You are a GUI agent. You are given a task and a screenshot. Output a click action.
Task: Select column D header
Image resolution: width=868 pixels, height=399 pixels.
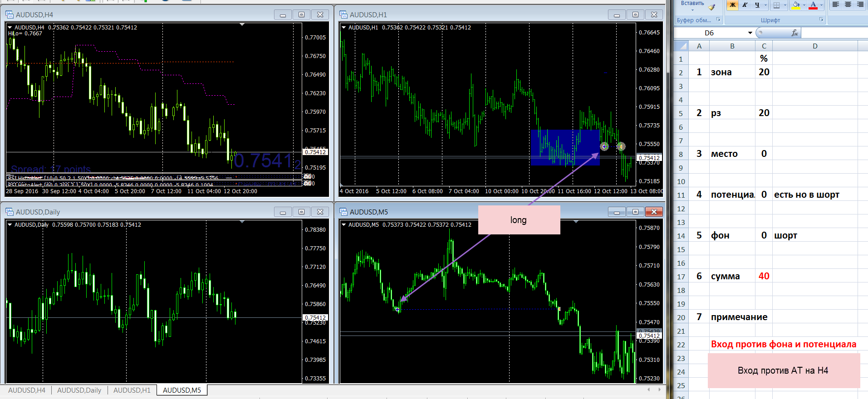[x=815, y=46]
